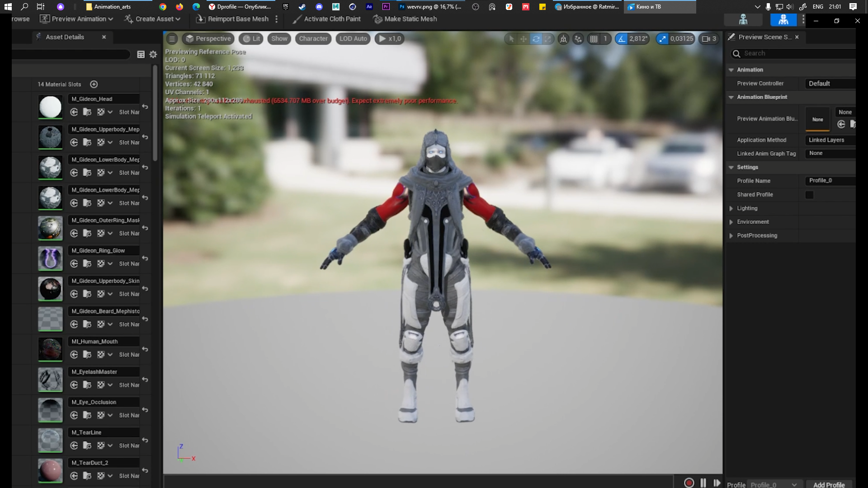Select the rotate transform tool in viewport
Viewport: 868px width, 488px height.
click(x=536, y=39)
